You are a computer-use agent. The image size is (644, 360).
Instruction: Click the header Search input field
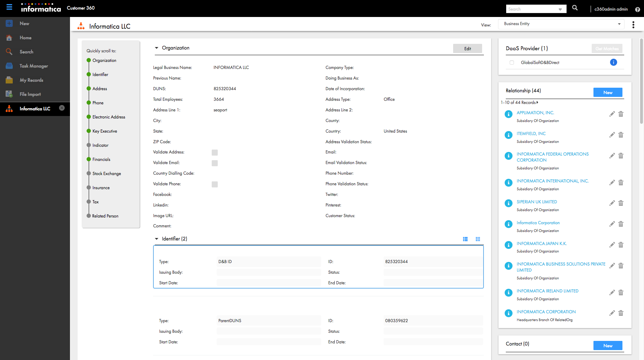(531, 9)
